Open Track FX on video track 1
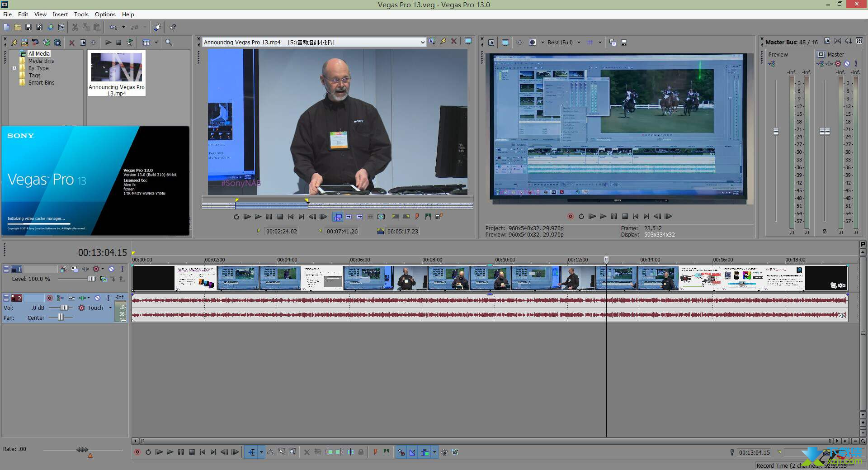Viewport: 868px width, 470px height. pyautogui.click(x=85, y=269)
